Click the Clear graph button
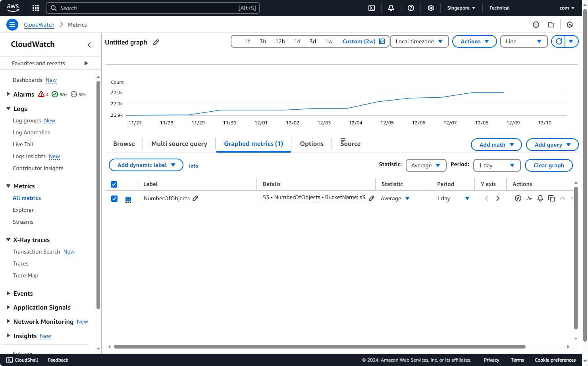The image size is (588, 366). click(549, 165)
